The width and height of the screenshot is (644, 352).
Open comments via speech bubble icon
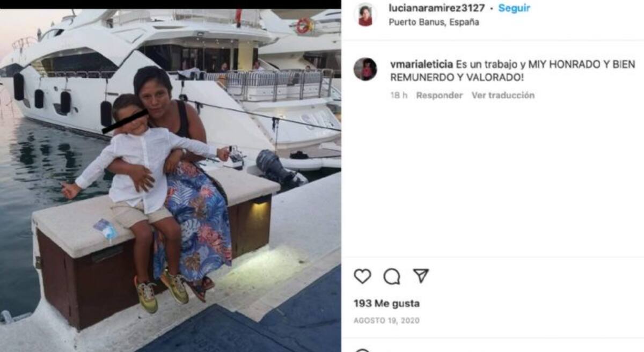(x=392, y=276)
